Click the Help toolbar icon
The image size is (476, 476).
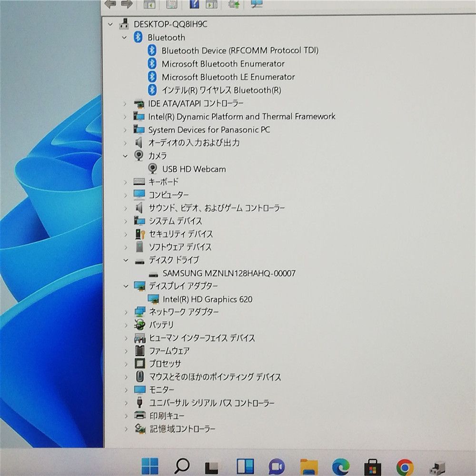[194, 4]
